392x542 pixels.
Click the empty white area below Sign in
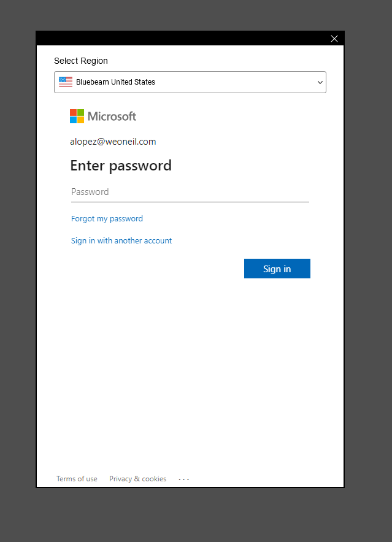(x=190, y=368)
